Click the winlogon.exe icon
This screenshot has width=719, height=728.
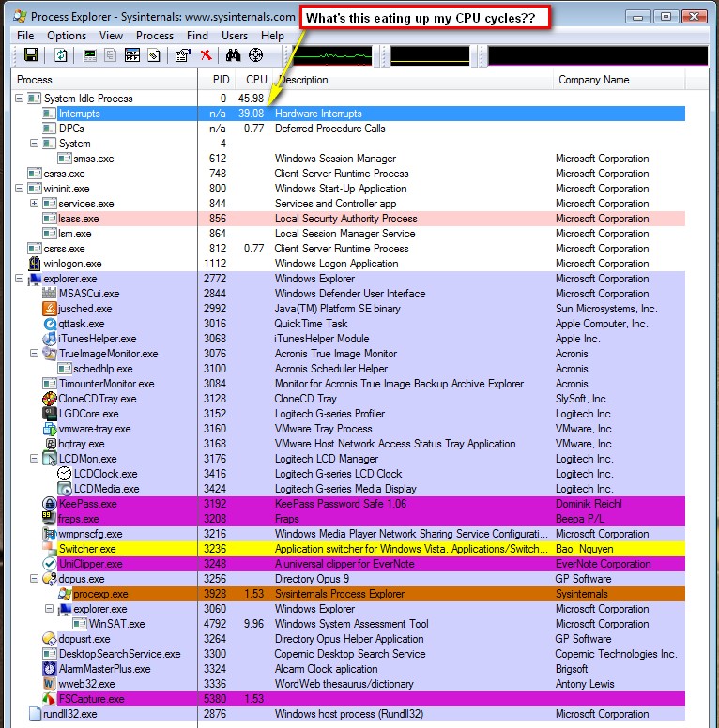pos(35,264)
